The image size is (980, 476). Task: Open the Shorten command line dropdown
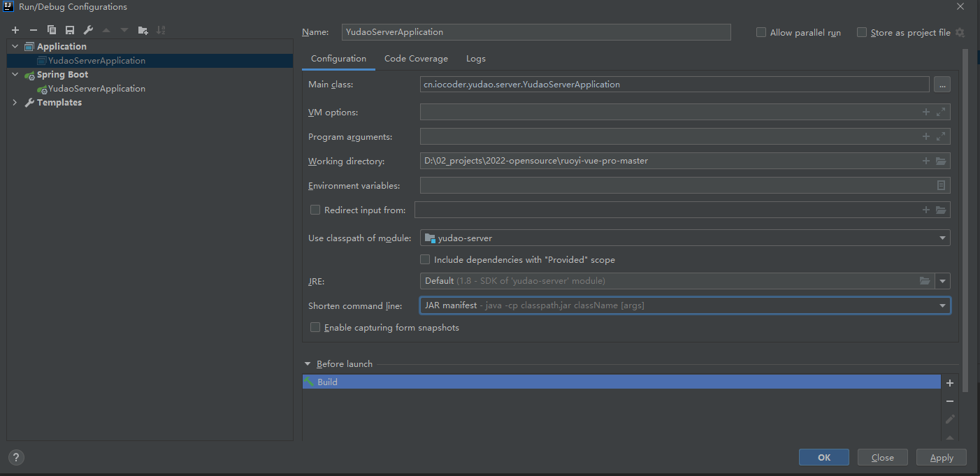click(685, 305)
